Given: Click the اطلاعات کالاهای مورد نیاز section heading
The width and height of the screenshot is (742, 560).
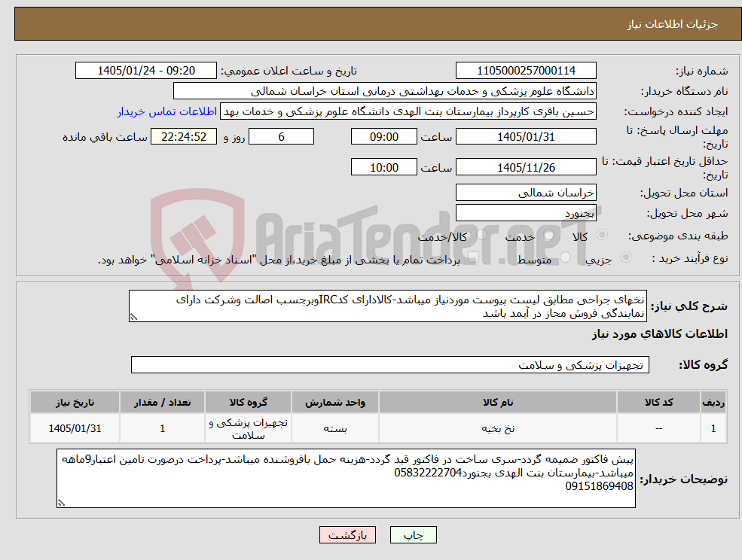Looking at the screenshot, I should (660, 334).
